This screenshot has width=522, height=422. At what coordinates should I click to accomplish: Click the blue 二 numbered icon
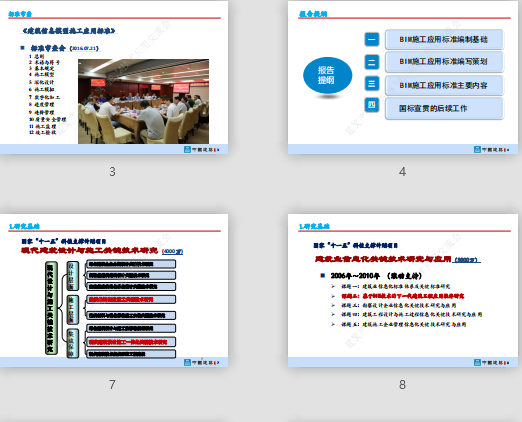click(x=372, y=62)
